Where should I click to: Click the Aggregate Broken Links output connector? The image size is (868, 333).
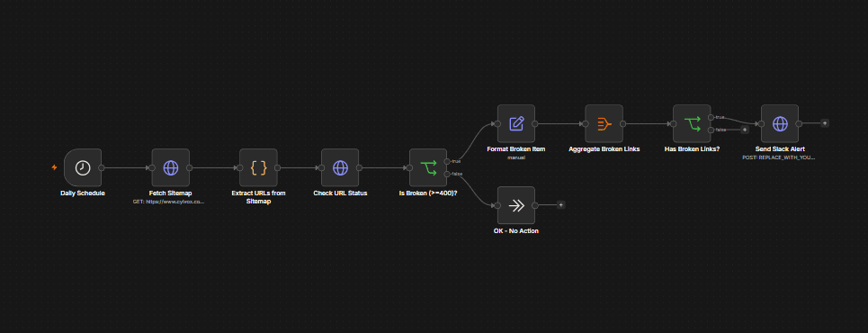(x=622, y=123)
